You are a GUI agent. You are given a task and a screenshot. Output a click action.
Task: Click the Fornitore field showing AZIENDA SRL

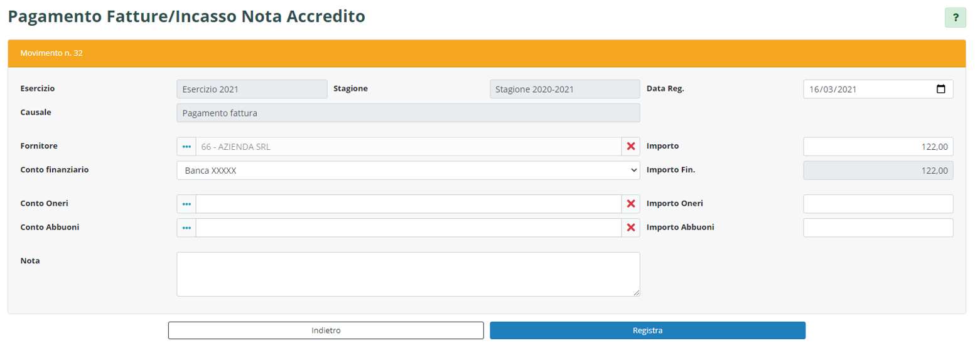408,147
